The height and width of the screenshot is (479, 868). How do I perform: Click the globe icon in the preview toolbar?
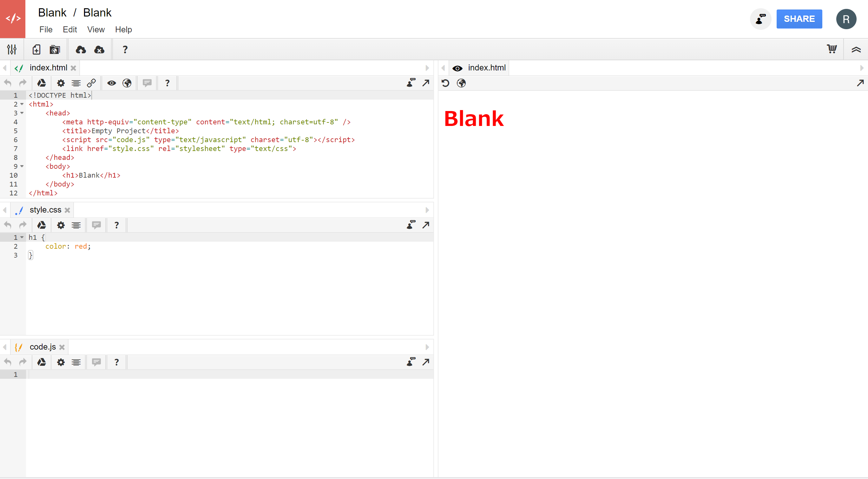[x=461, y=83]
